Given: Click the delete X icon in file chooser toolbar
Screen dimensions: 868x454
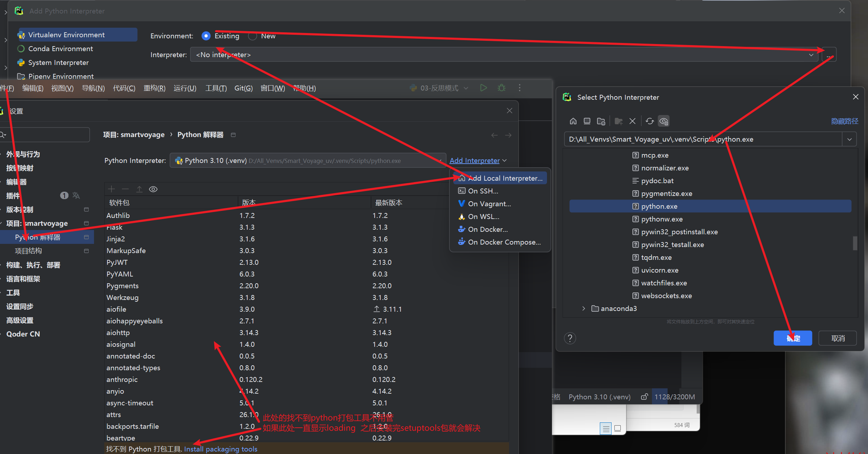Looking at the screenshot, I should click(x=632, y=121).
